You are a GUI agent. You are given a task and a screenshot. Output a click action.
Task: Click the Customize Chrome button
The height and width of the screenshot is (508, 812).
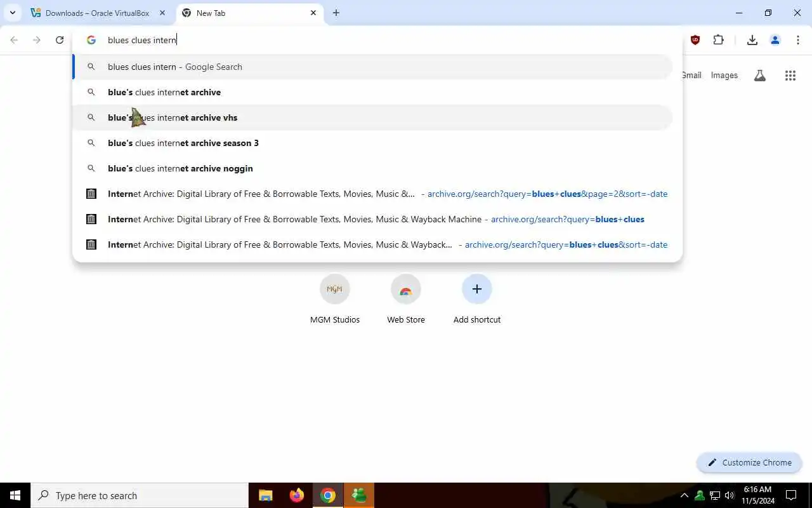click(750, 462)
